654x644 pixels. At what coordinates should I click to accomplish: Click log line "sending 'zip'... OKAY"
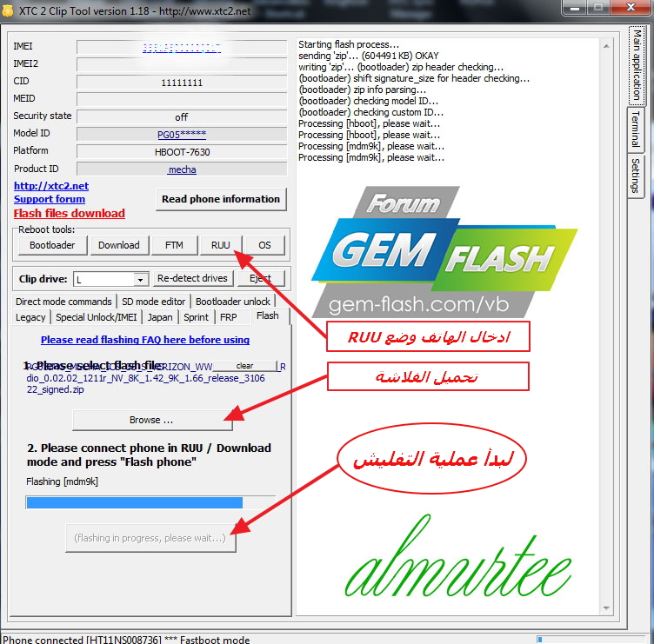point(368,56)
